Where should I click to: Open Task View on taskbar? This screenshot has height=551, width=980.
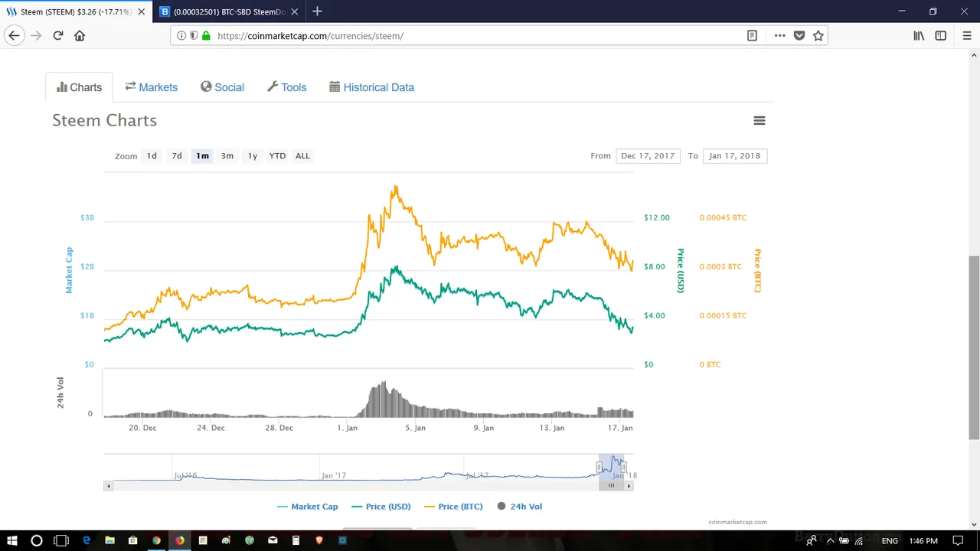click(61, 540)
